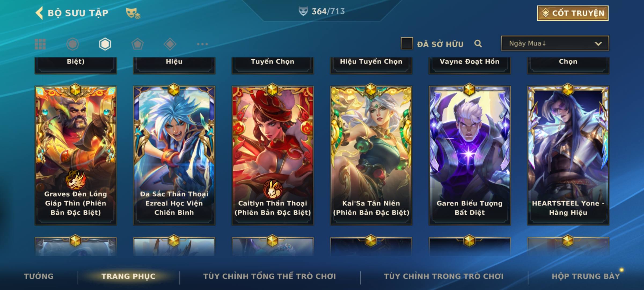Screen dimensions: 644x290
Task: Open the Tùy Chỉnh Tổng Thể Trò Chơi tab
Action: coord(269,276)
